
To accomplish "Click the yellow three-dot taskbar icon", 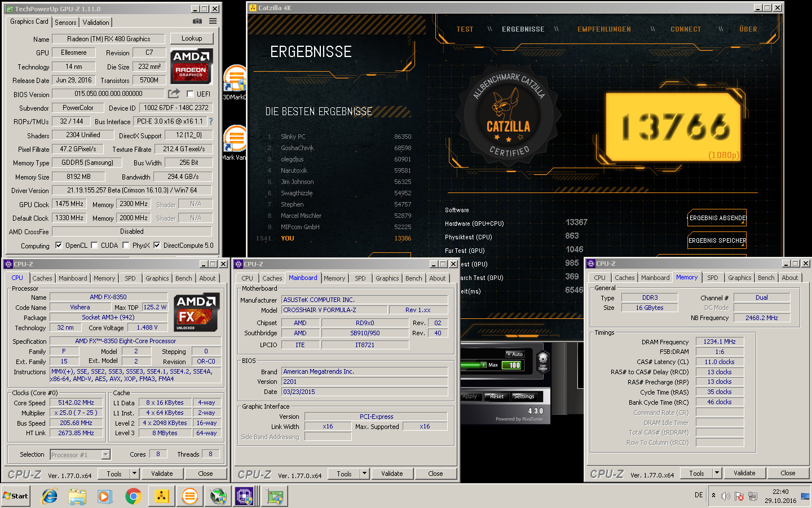I will tap(161, 496).
